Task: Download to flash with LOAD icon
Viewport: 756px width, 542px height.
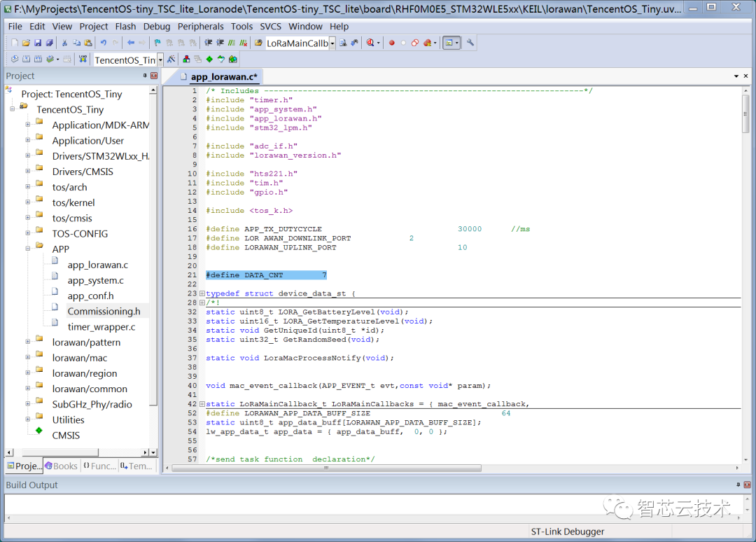Action: [x=83, y=60]
